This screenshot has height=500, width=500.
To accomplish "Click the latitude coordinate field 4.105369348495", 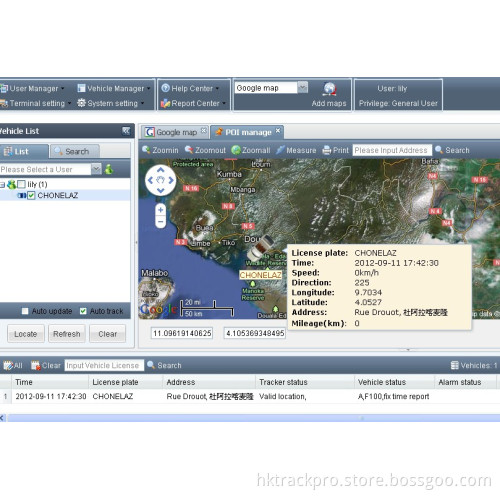I will (255, 333).
